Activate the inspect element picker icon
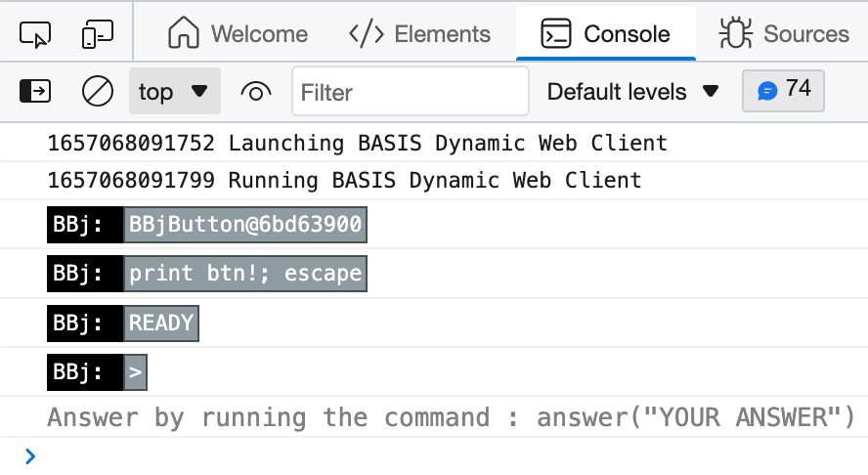Screen dimensions: 868x475 pos(34,34)
